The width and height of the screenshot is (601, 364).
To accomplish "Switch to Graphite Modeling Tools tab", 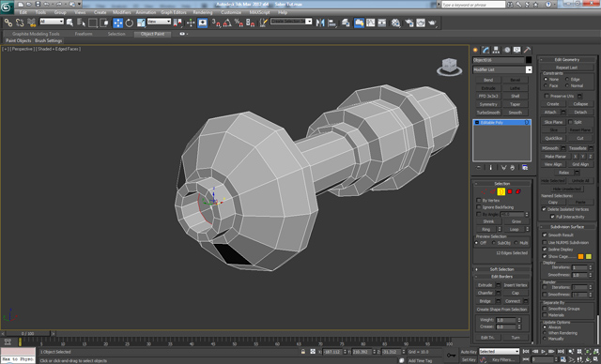I will point(36,34).
